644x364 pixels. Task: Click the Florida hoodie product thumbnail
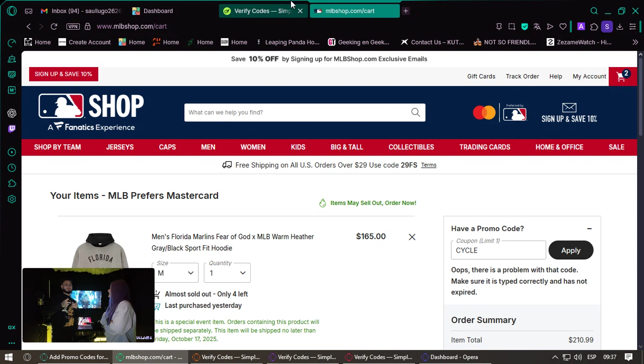coord(100,251)
